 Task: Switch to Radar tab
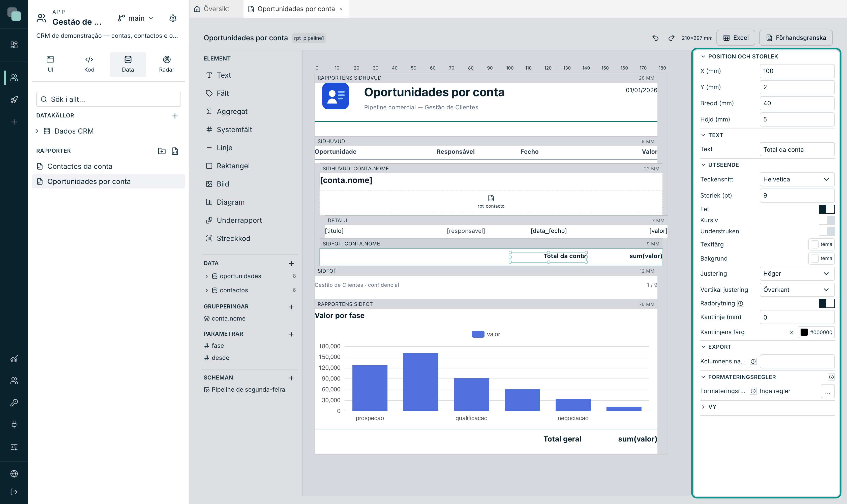tap(166, 65)
